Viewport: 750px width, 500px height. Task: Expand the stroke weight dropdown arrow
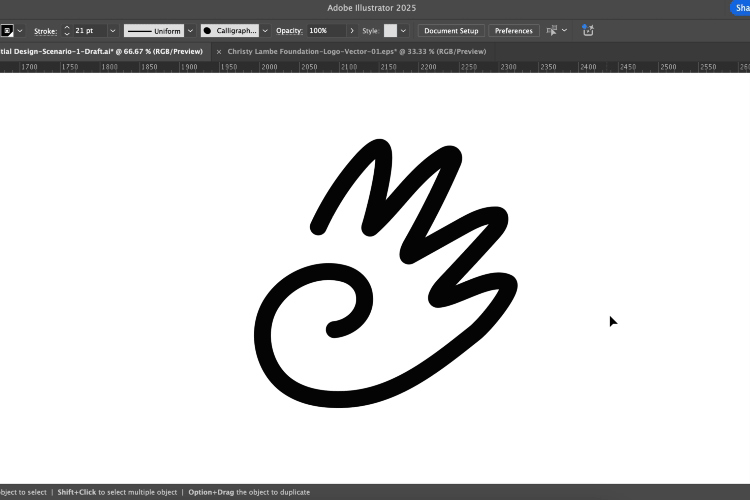click(113, 31)
